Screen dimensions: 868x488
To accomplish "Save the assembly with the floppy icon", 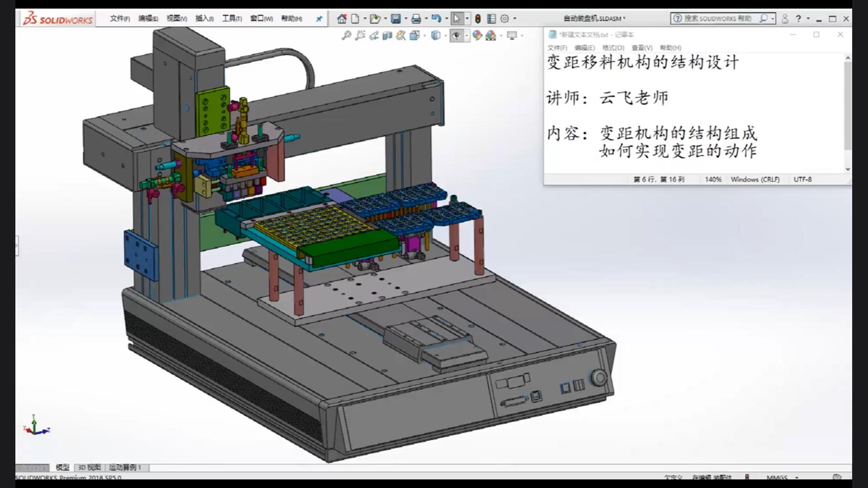I will coord(396,19).
